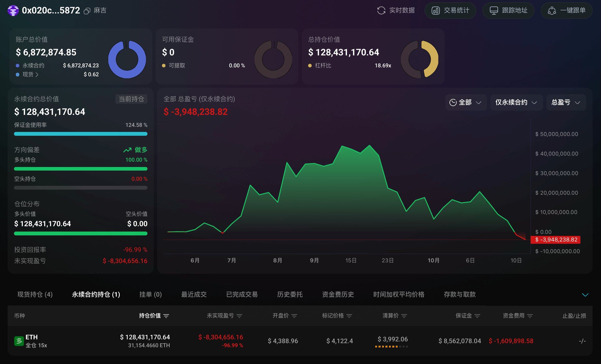Viewport: 601px width, 364px height.
Task: Sort by 未实现盈亏 column icon
Action: pyautogui.click(x=239, y=316)
